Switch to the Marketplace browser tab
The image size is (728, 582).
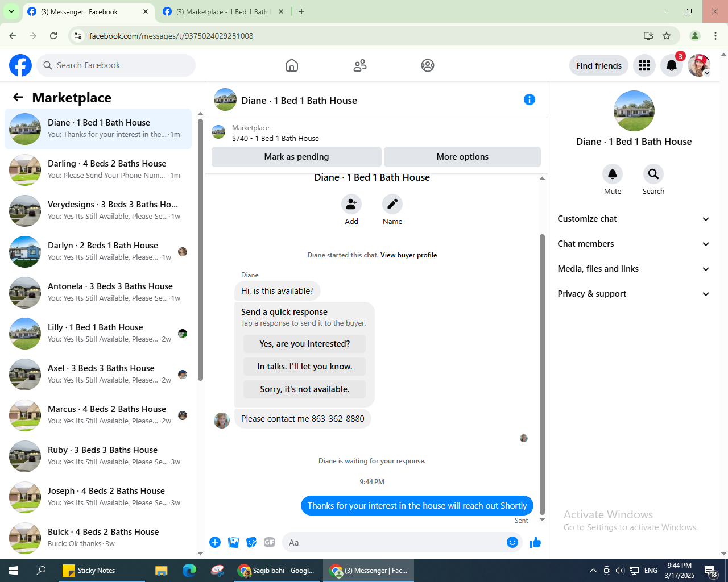click(x=223, y=11)
